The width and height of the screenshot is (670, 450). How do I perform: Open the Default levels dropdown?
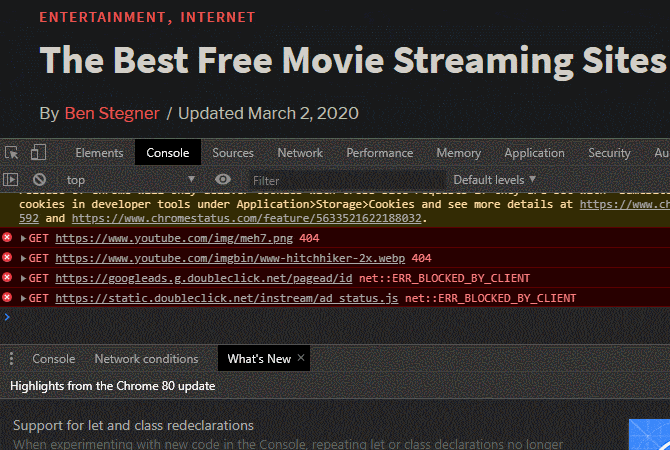tap(494, 180)
